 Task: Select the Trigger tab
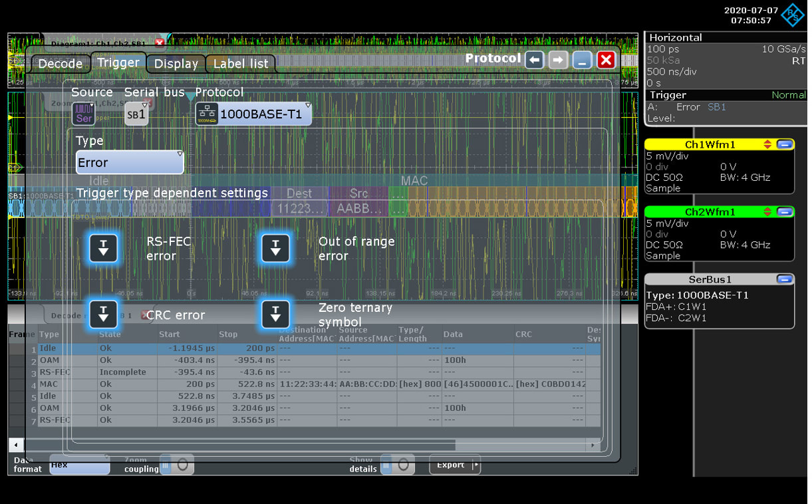click(x=118, y=63)
